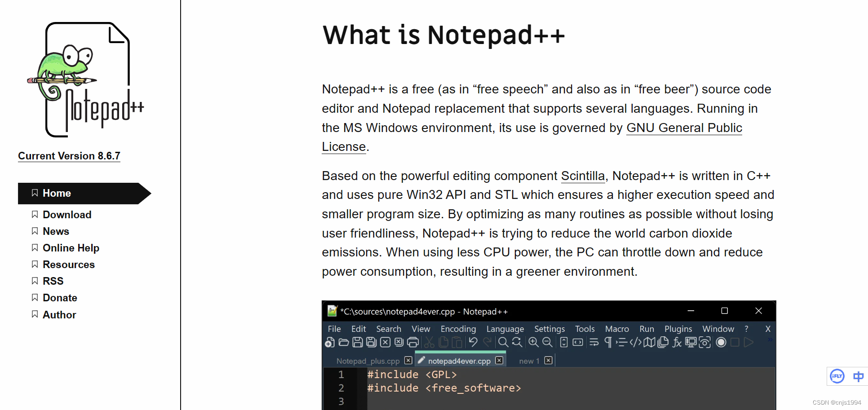Open the Run menu
The height and width of the screenshot is (410, 868).
647,329
